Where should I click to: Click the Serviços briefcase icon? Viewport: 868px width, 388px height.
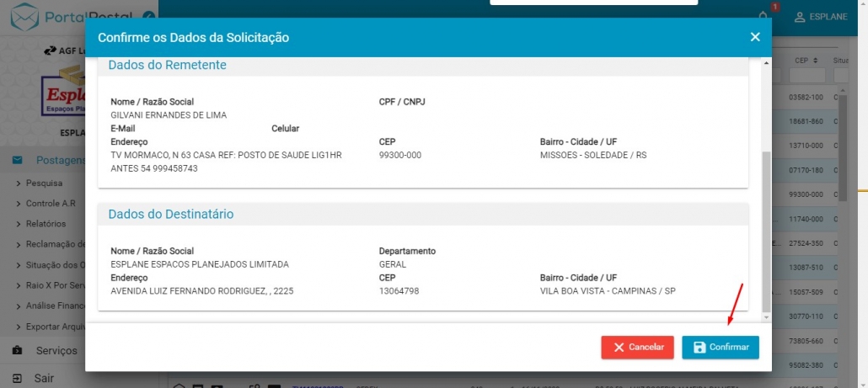point(17,350)
